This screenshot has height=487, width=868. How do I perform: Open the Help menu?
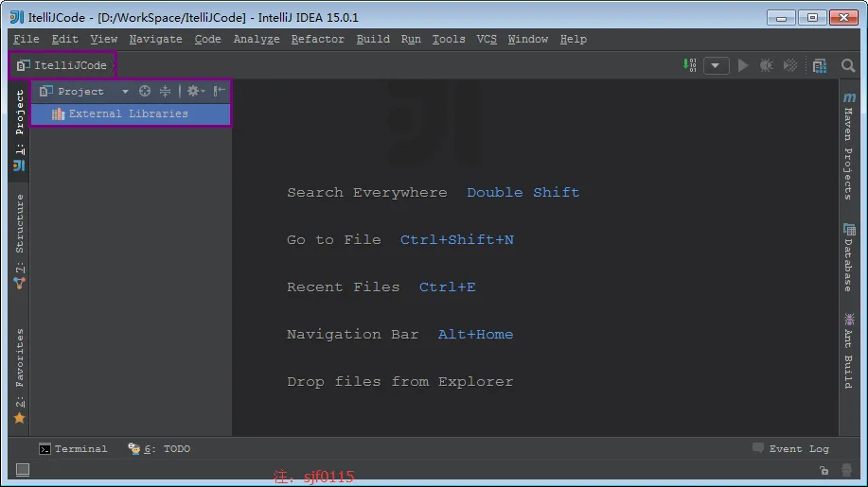[573, 40]
